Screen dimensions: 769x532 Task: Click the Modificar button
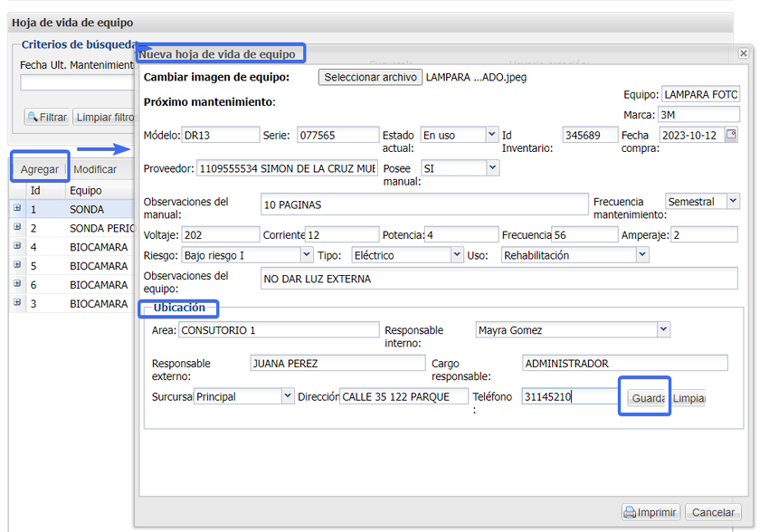(95, 169)
